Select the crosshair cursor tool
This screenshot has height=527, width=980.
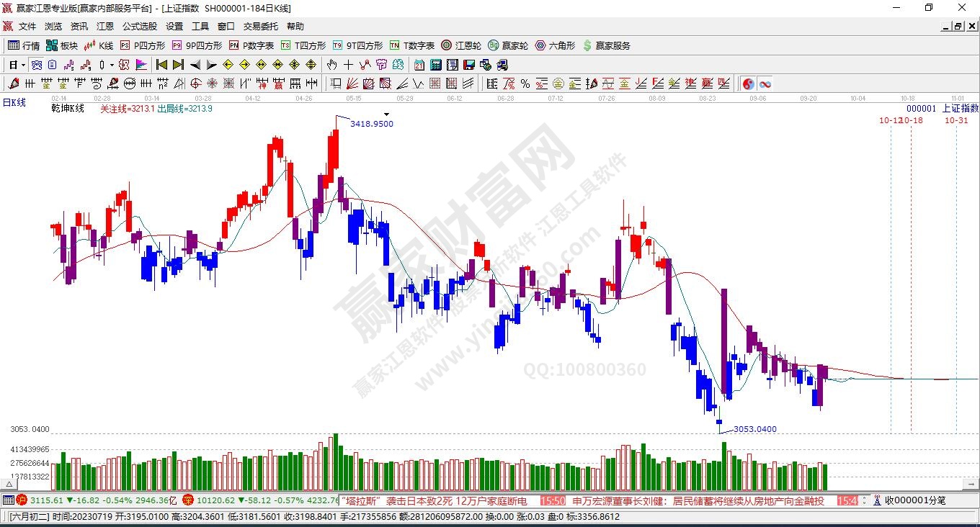tap(348, 65)
